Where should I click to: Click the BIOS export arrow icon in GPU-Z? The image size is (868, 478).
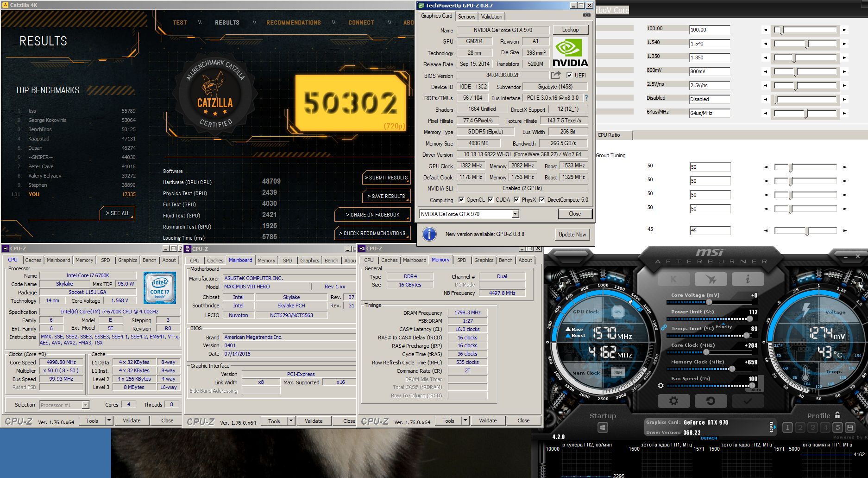556,75
